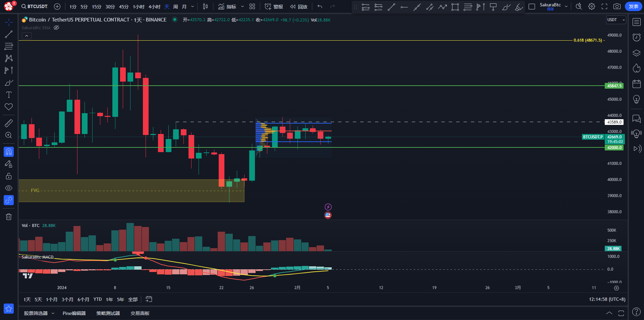Toggle lock all drawing tools
Screen dimensions: 644x320
(x=9, y=176)
